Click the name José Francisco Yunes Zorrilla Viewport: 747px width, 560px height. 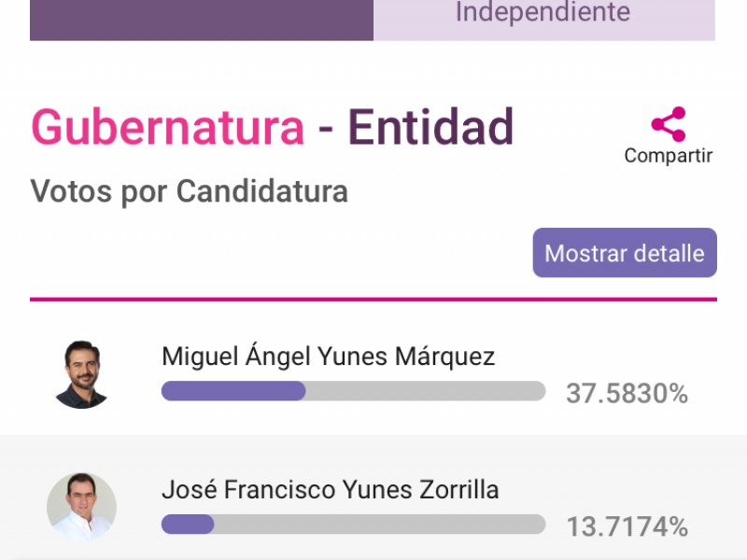tap(331, 489)
